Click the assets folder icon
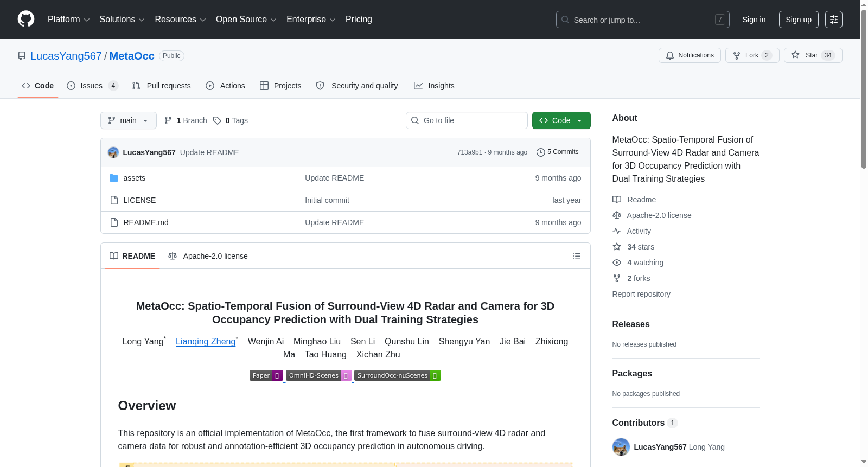This screenshot has width=868, height=467. 114,178
